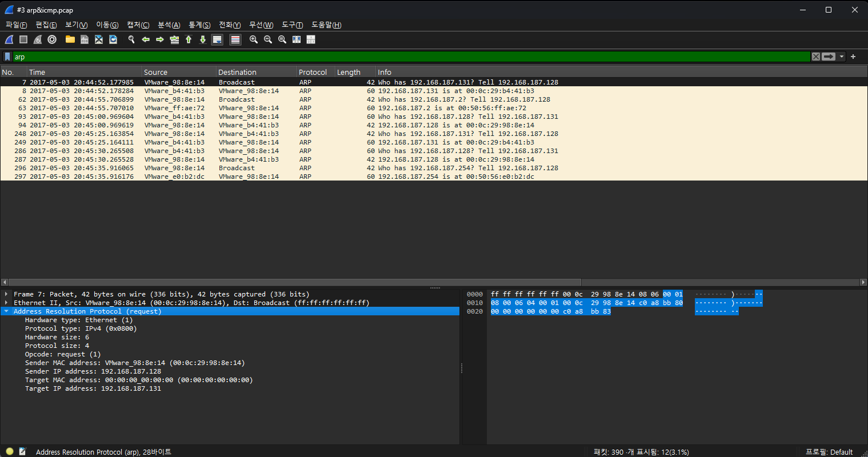868x457 pixels.
Task: Open the expert information yellow circle
Action: 10,451
